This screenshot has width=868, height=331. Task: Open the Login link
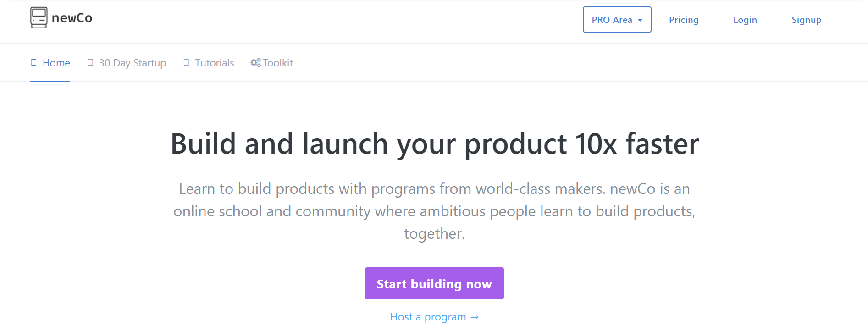point(745,20)
